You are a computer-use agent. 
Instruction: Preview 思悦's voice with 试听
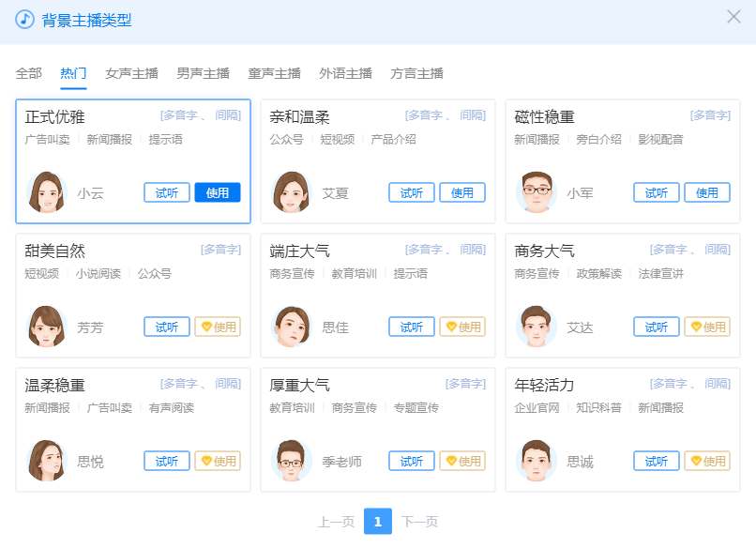pyautogui.click(x=167, y=461)
